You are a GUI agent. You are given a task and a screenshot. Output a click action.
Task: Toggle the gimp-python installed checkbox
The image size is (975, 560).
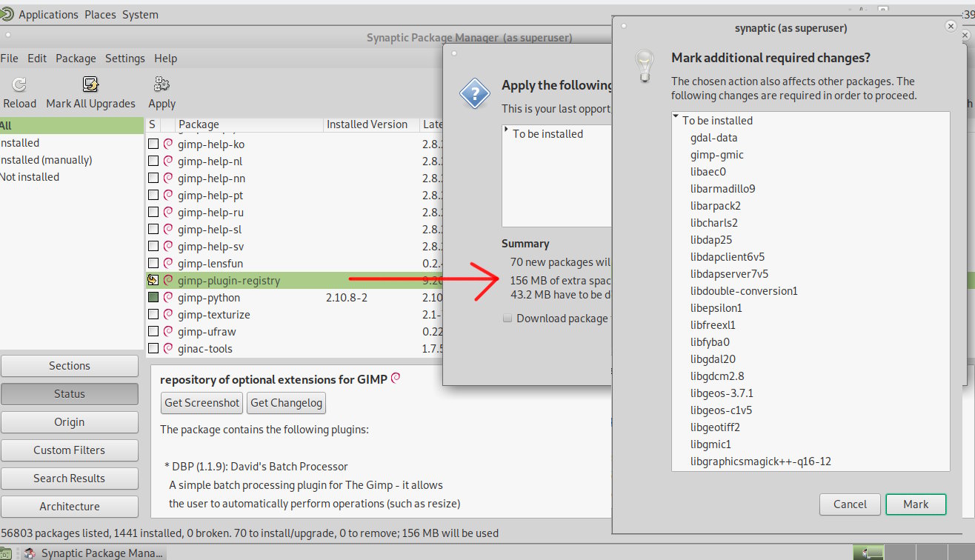153,298
